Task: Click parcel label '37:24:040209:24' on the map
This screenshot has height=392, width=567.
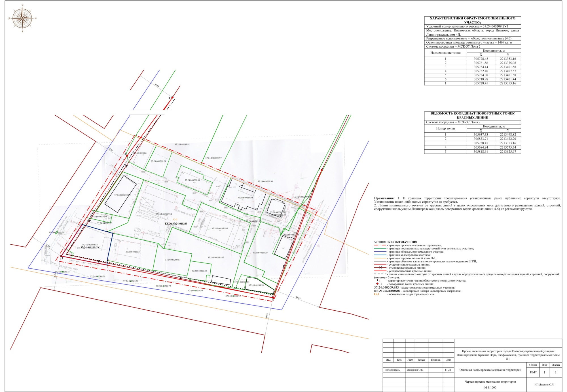Action: tap(158, 161)
